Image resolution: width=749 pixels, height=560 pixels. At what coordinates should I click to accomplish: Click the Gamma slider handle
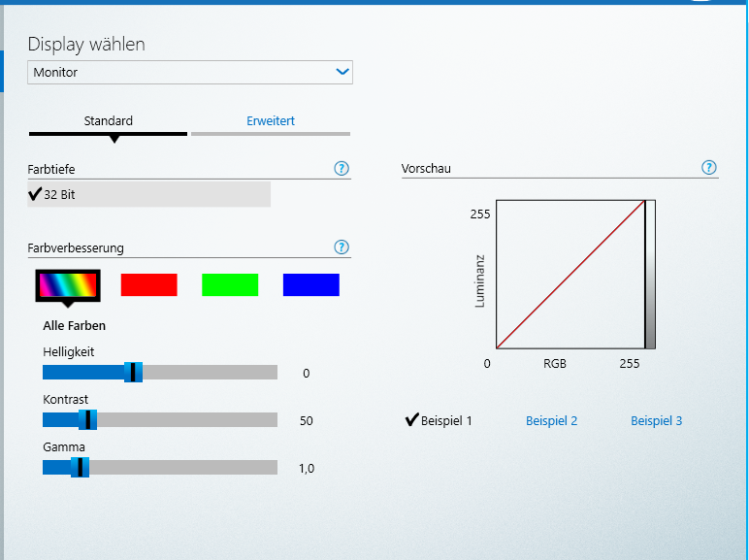81,468
